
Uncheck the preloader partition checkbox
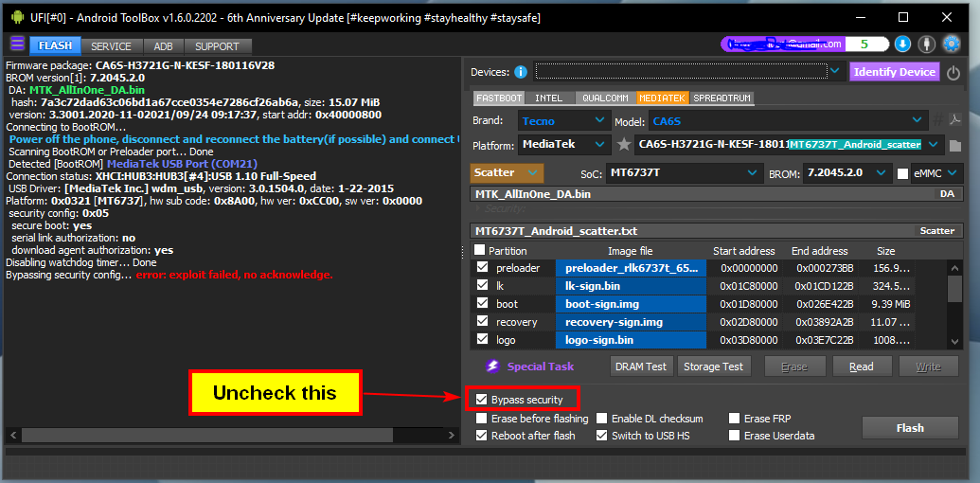(x=483, y=267)
